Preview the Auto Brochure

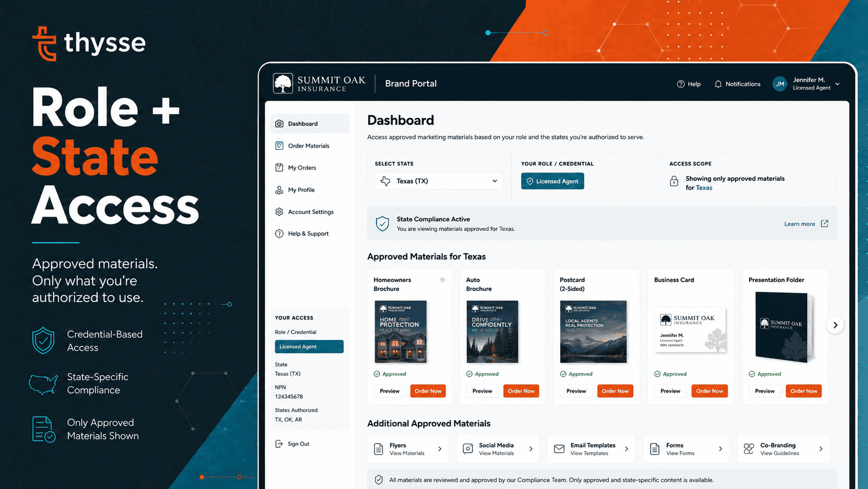(x=482, y=391)
